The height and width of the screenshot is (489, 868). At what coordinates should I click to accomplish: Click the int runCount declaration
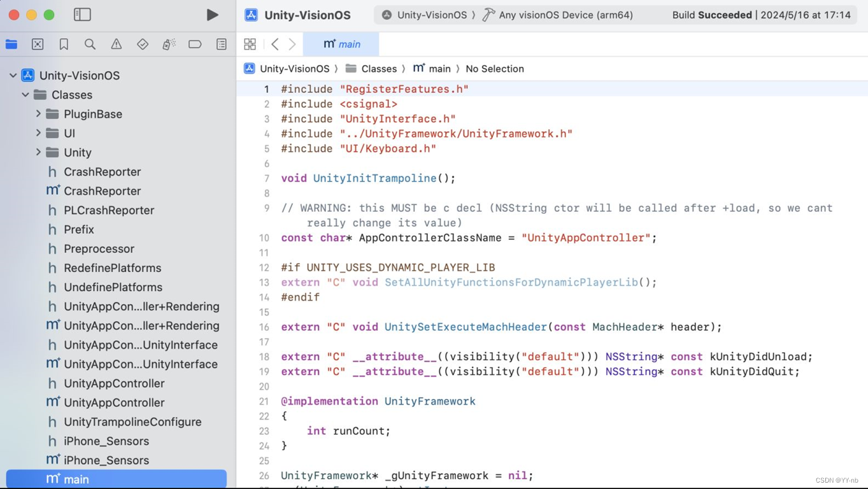pyautogui.click(x=348, y=431)
